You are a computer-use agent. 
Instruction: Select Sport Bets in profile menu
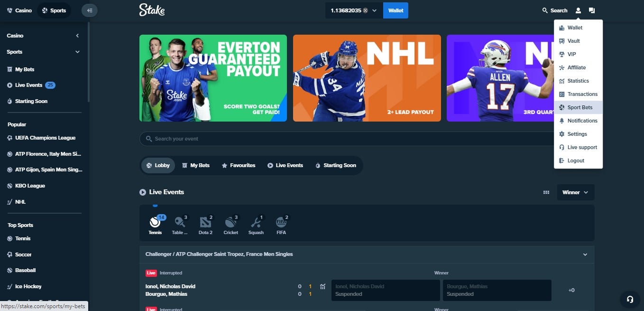coord(578,107)
